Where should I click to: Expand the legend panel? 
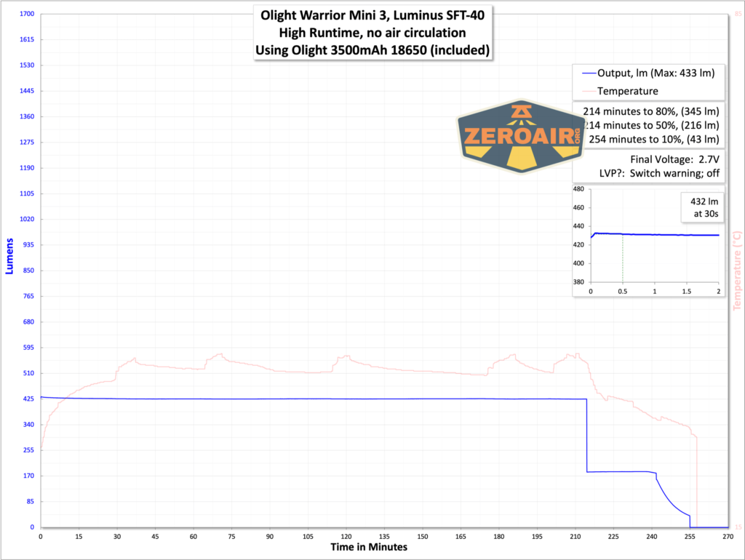(648, 81)
